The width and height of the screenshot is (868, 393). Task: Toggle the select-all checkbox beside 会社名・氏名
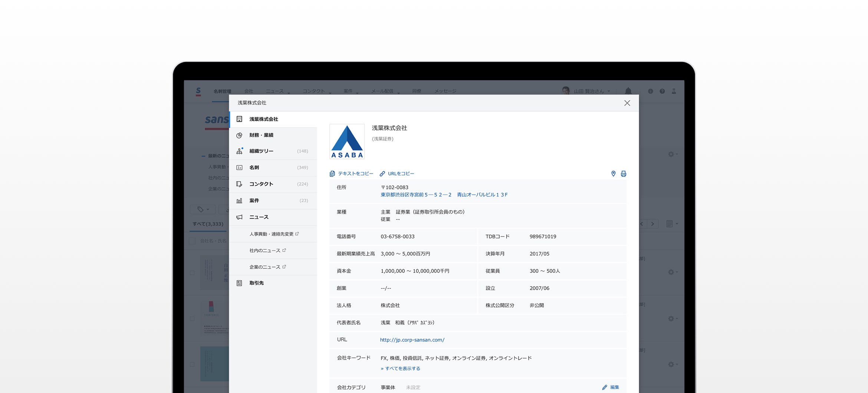point(192,241)
